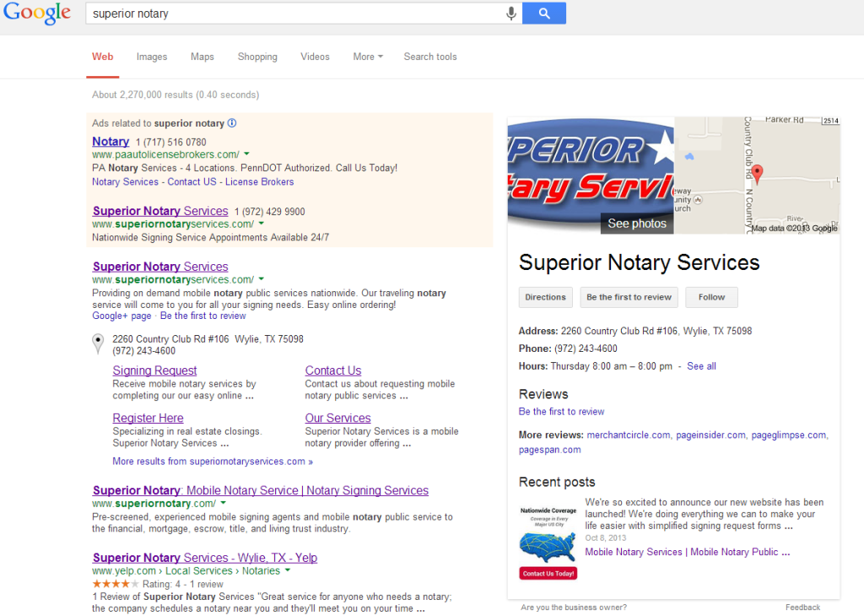Image resolution: width=864 pixels, height=616 pixels.
Task: Switch to the Images tab
Action: [x=152, y=57]
